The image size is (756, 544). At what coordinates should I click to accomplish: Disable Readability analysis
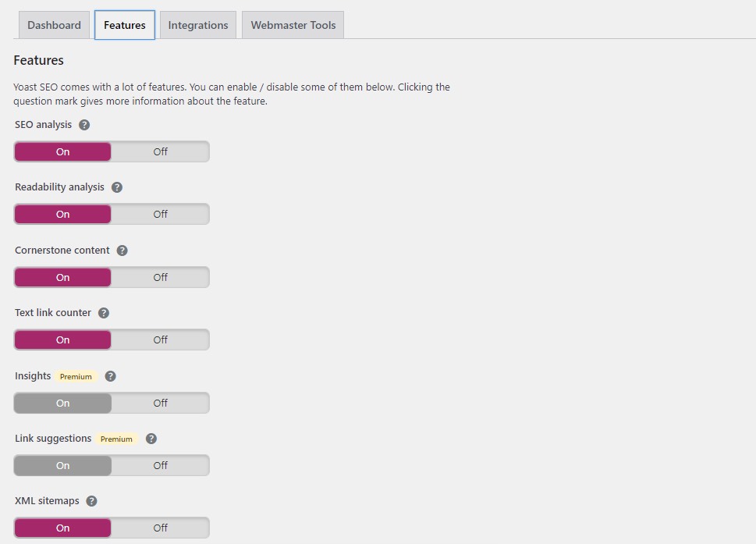pyautogui.click(x=159, y=214)
